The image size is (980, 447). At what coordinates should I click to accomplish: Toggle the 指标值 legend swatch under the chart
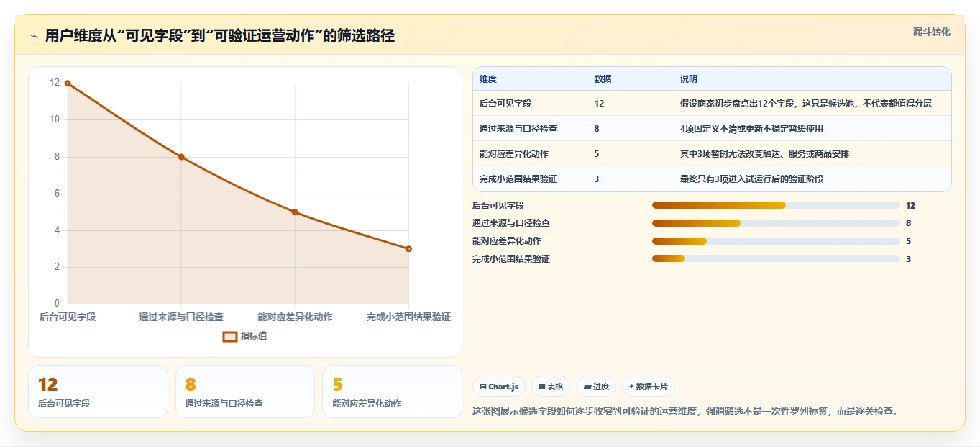tap(230, 336)
